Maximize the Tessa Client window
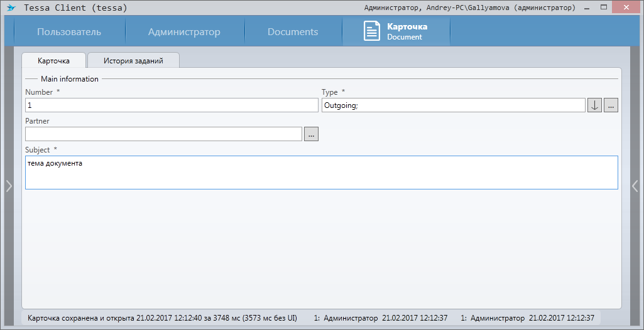Image resolution: width=644 pixels, height=330 pixels. click(x=604, y=8)
